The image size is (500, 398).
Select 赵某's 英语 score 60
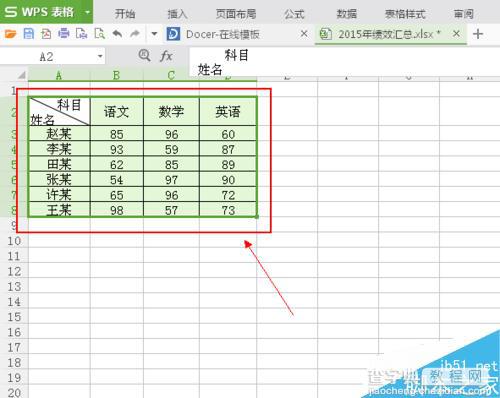click(228, 133)
